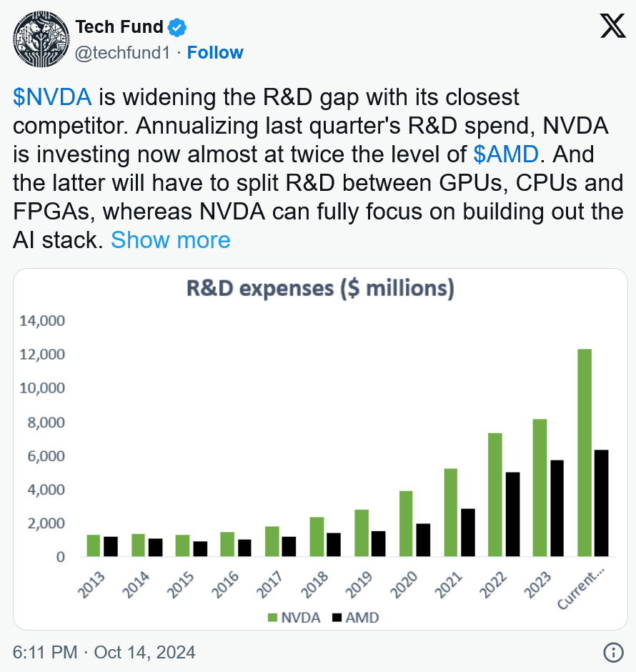Click the green NVDA legend swatch
Viewport: 636px width, 672px height.
click(x=272, y=618)
